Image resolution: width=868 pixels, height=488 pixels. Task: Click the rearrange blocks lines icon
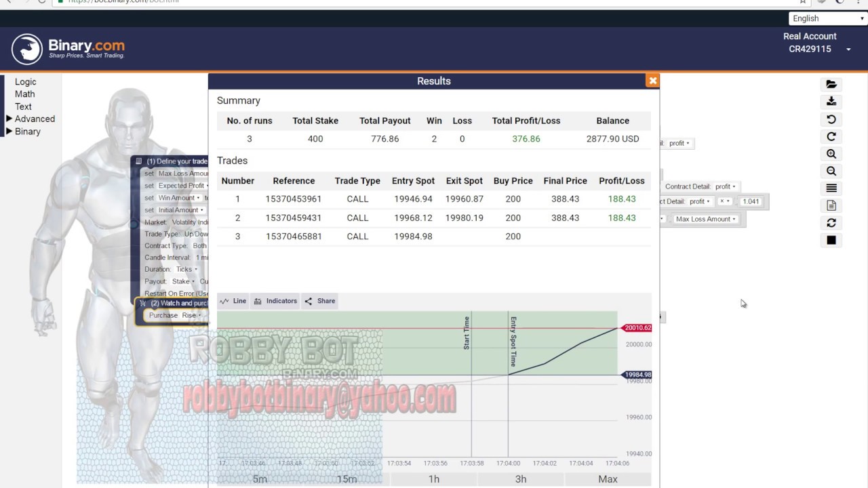click(x=831, y=188)
